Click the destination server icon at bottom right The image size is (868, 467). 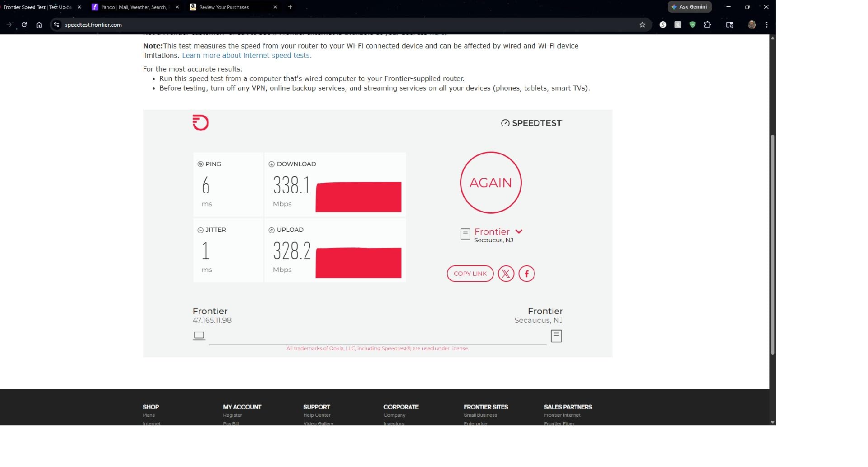pos(557,336)
